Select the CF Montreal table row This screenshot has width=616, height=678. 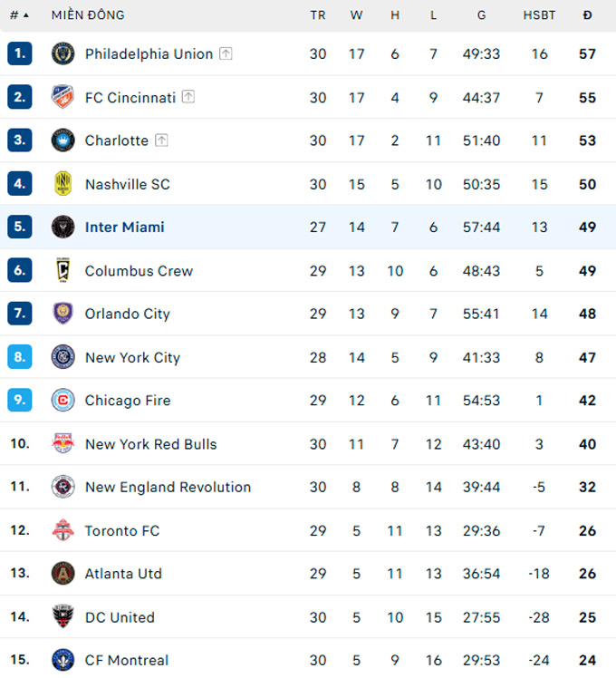[308, 660]
